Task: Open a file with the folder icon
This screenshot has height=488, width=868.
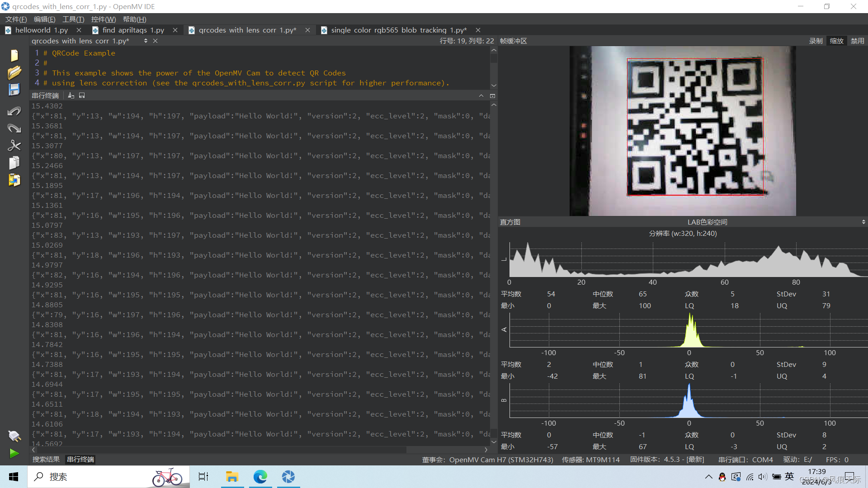Action: click(x=14, y=72)
